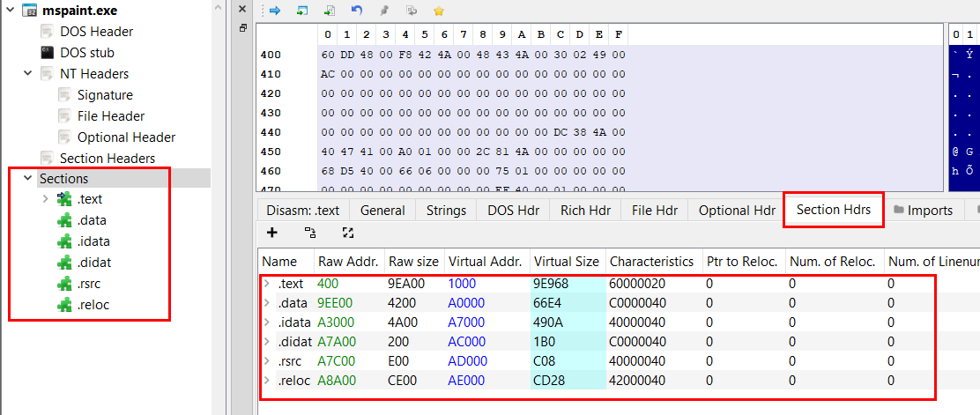
Task: Click the folder icon on Imports tab
Action: click(x=898, y=211)
